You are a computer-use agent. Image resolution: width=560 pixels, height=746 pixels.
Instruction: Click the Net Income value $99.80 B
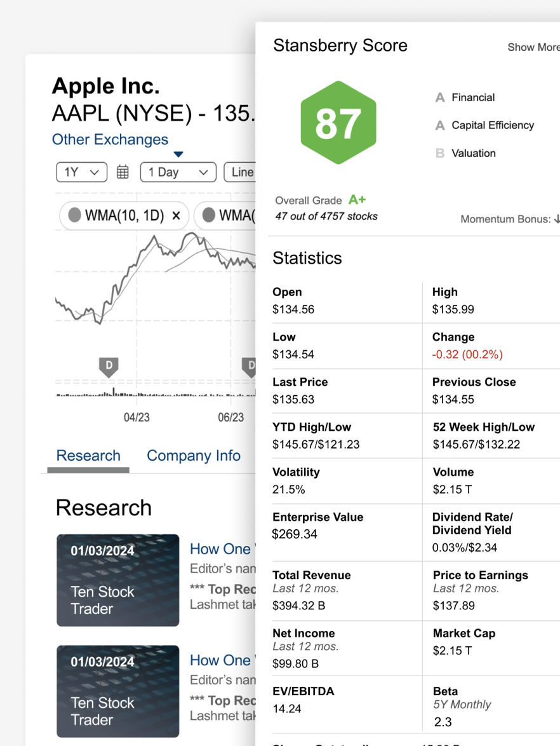point(295,663)
